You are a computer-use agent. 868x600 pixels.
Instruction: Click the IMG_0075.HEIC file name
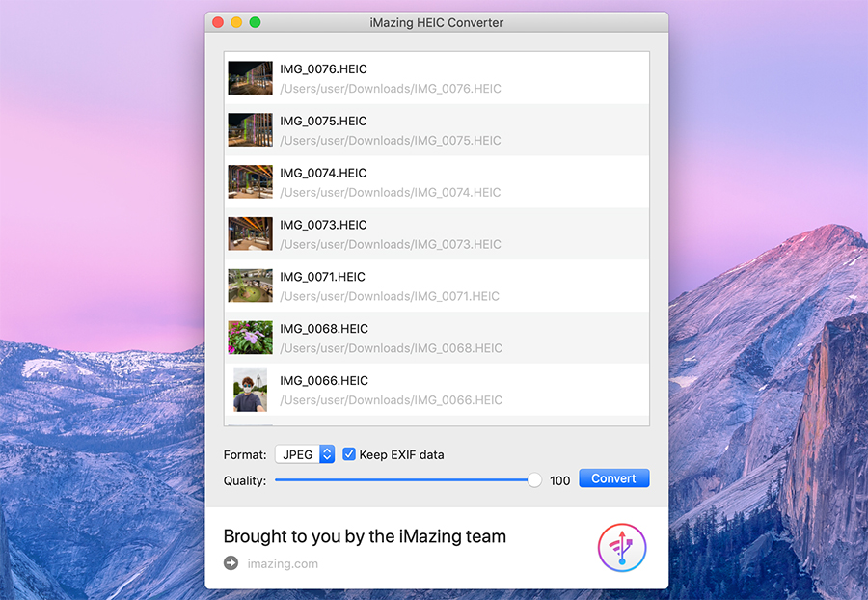tap(323, 122)
